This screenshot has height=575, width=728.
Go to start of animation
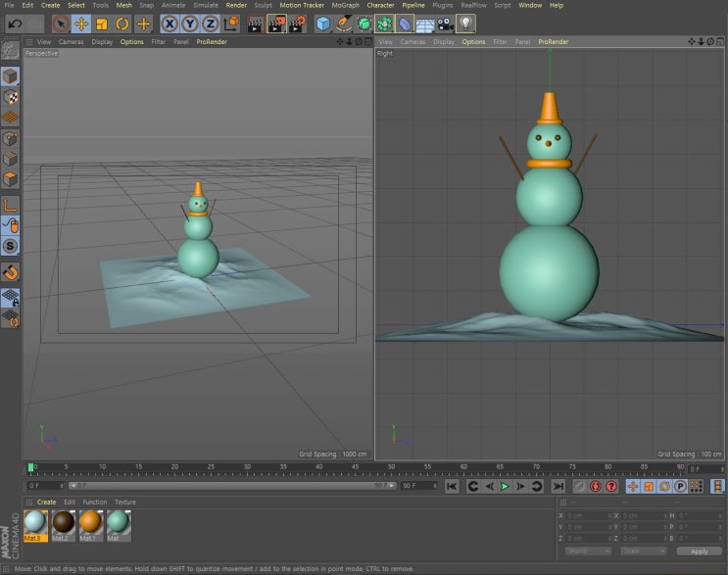coord(452,487)
